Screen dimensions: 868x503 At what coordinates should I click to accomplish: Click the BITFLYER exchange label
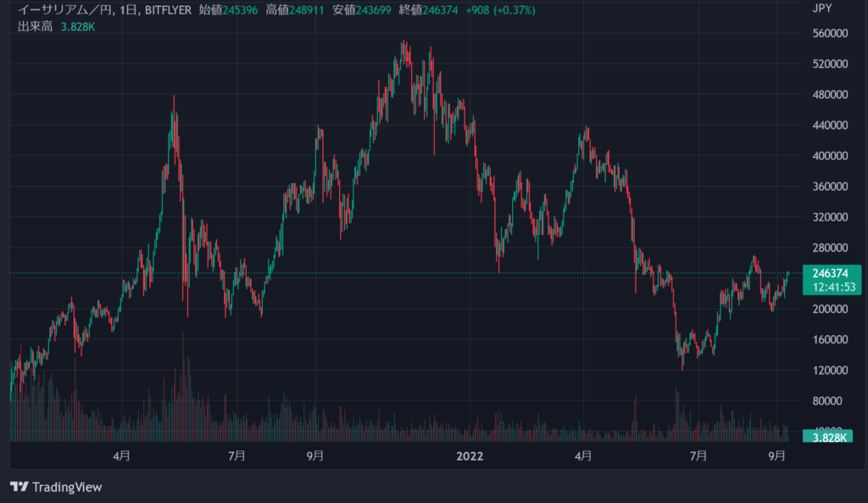point(169,10)
